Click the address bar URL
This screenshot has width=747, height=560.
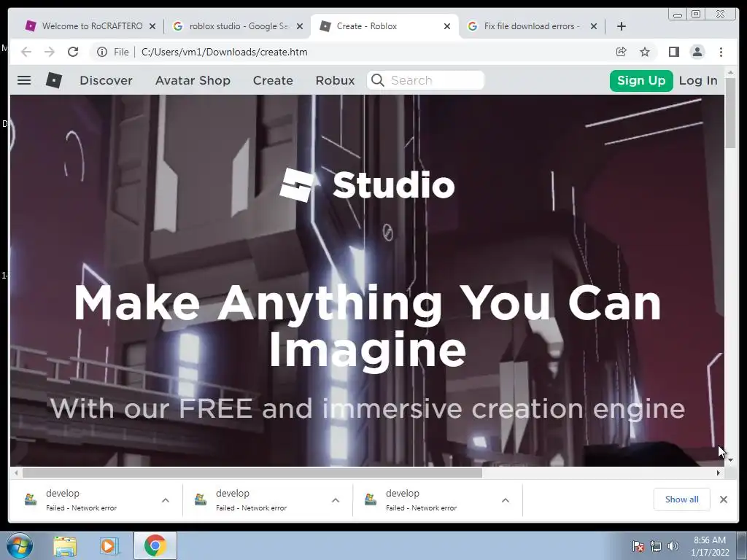[x=225, y=52]
